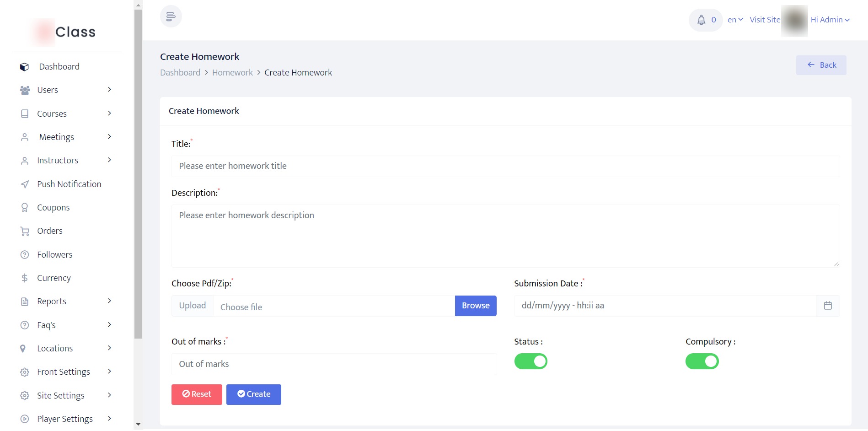Open Followers in the sidebar
The image size is (868, 431).
[x=55, y=255]
